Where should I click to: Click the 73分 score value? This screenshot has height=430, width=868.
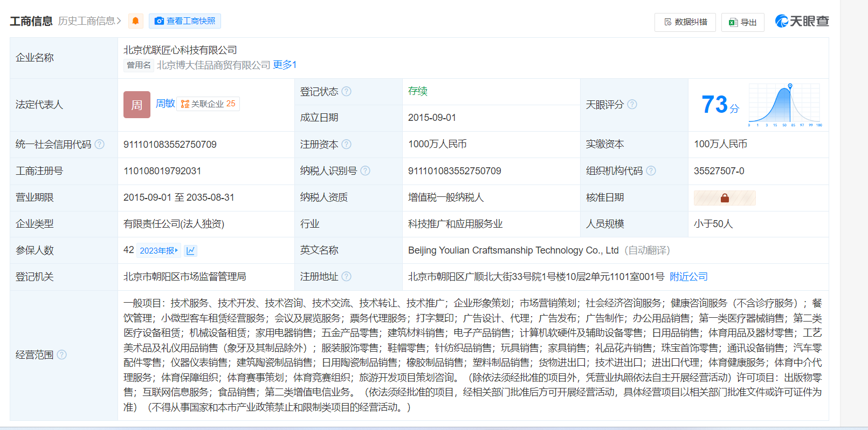720,105
